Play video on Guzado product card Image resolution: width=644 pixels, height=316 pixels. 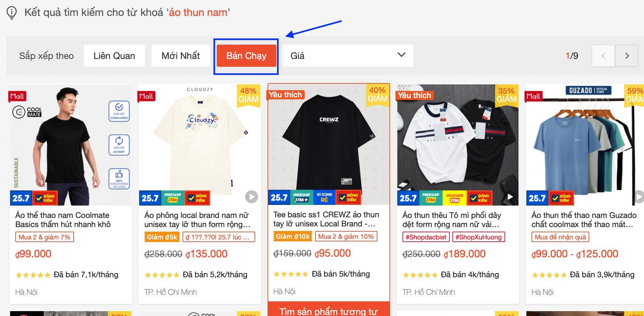coord(639,196)
